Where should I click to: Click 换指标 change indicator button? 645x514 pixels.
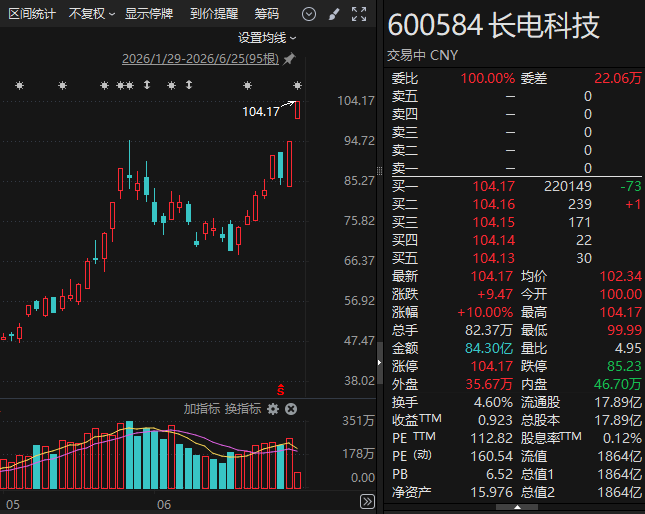click(243, 409)
